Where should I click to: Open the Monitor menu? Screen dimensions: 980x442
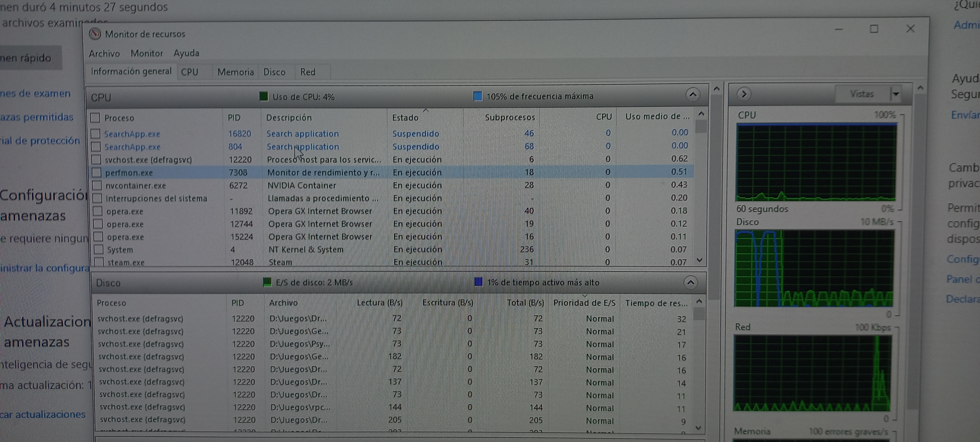pyautogui.click(x=146, y=53)
